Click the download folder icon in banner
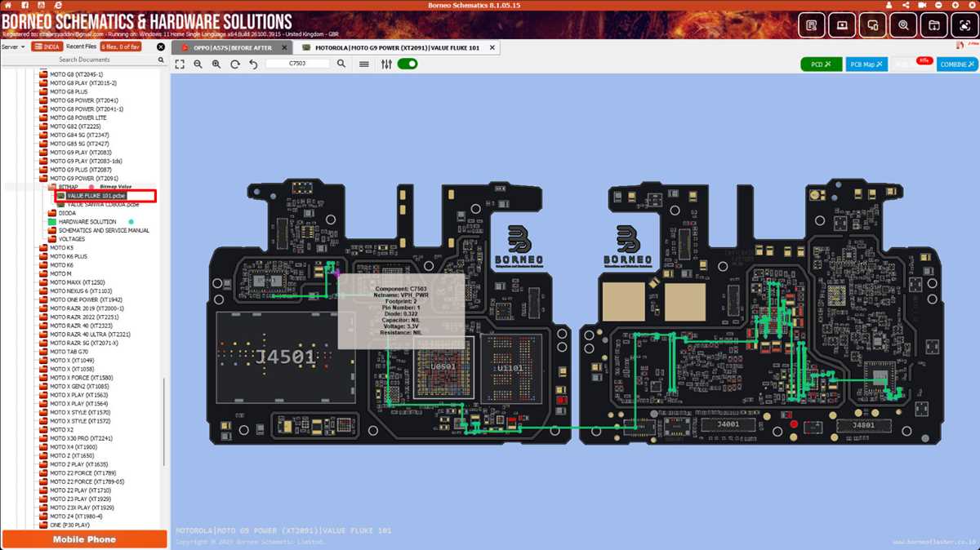980x550 pixels. [934, 25]
